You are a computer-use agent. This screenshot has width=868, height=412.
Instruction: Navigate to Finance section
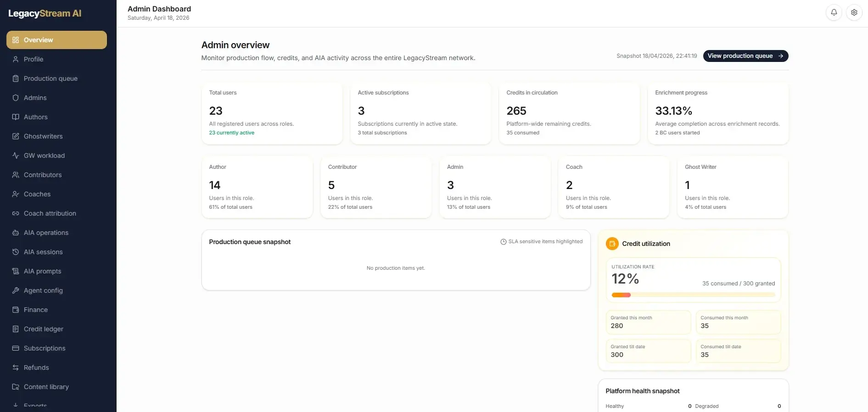click(56, 310)
